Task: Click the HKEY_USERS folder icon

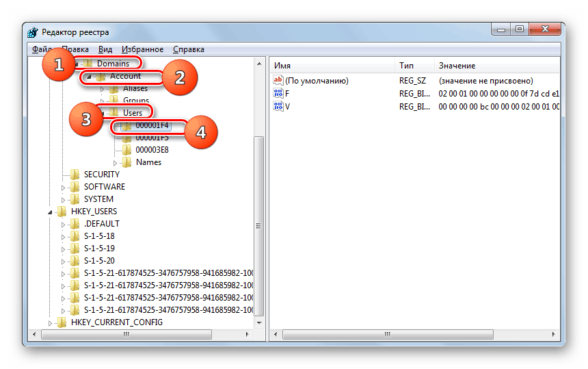Action: (x=62, y=212)
